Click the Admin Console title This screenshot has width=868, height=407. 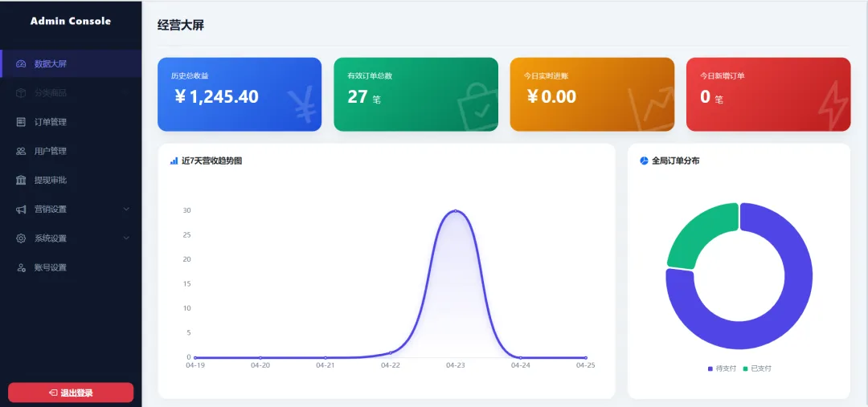[71, 21]
